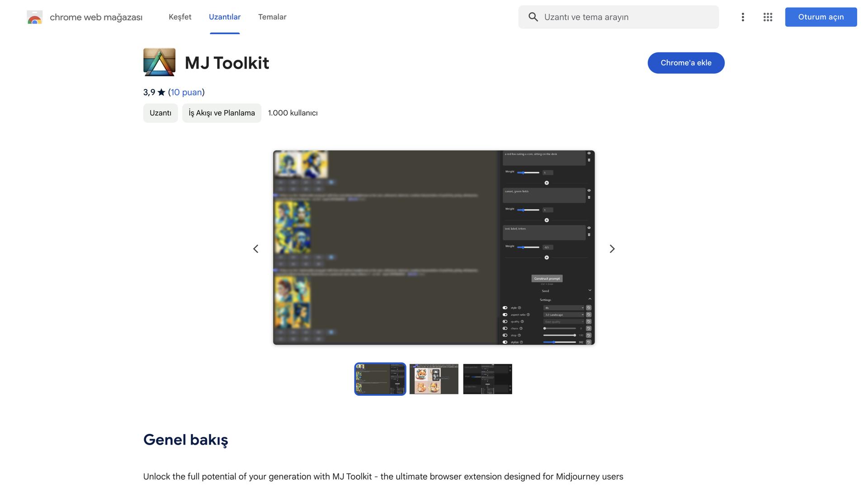Collapse the Settings section
Viewport: 868px width, 488px height.
pyautogui.click(x=589, y=299)
